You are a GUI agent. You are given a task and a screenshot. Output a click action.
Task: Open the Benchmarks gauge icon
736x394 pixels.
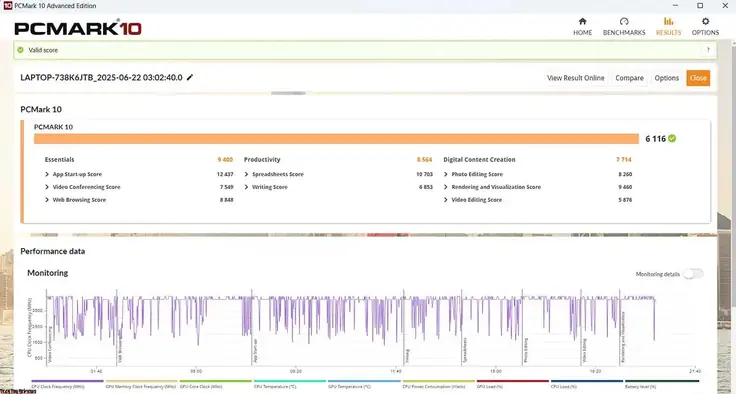[624, 21]
